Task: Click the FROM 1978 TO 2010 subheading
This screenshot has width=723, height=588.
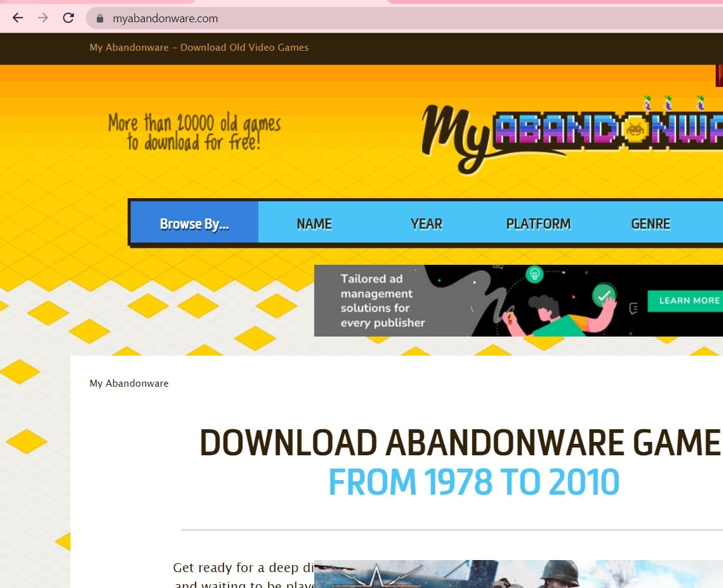Action: (x=474, y=481)
